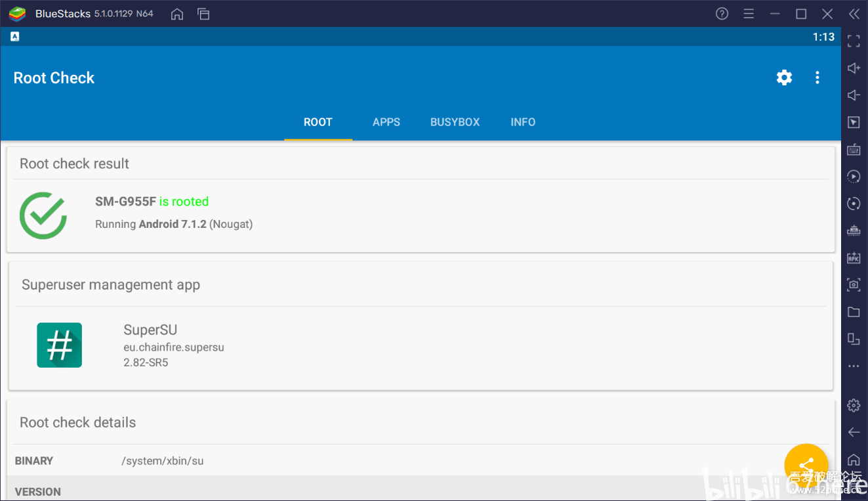Rotate the screen from sidebar
The width and height of the screenshot is (868, 501).
coord(854,339)
